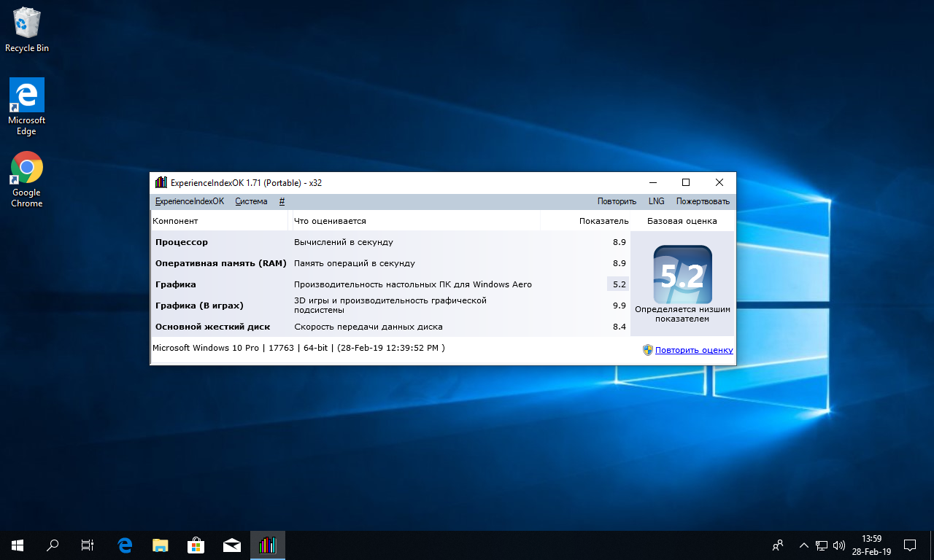Select the Графика (В играх) row label
934x560 pixels.
(x=199, y=306)
